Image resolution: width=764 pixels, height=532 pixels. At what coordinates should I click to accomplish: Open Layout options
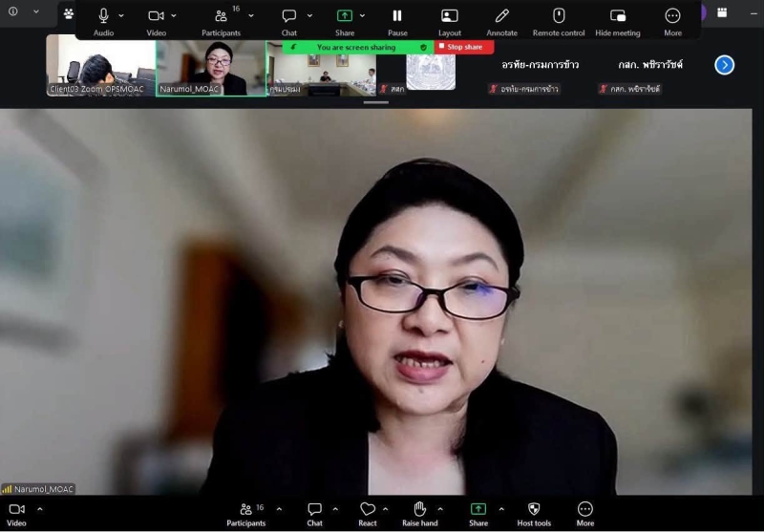pos(449,16)
